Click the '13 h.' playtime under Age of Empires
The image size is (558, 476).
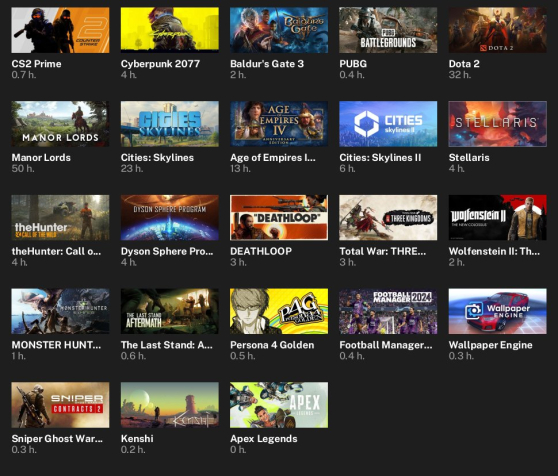tap(240, 168)
